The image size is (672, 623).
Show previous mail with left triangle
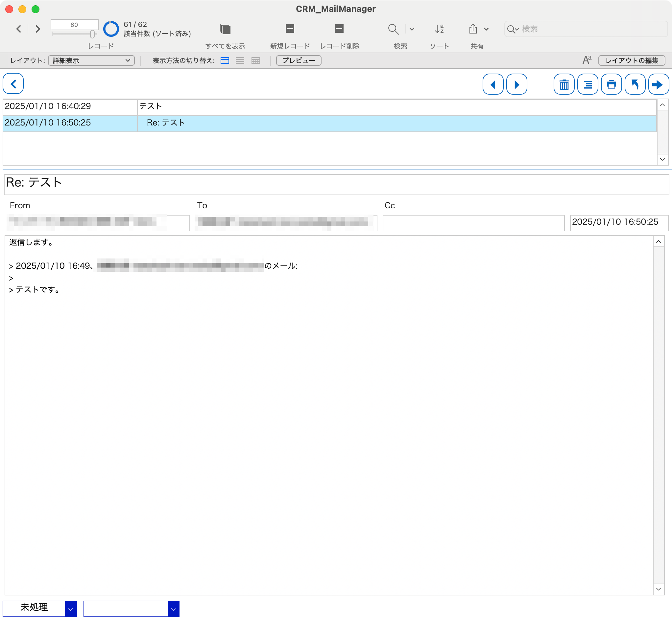493,84
